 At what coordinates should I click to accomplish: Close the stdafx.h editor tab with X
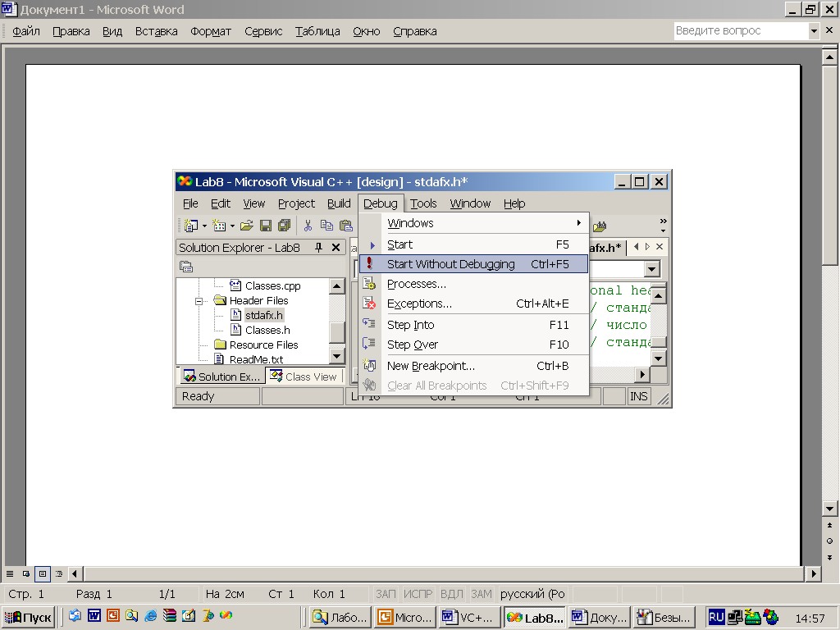pyautogui.click(x=660, y=246)
